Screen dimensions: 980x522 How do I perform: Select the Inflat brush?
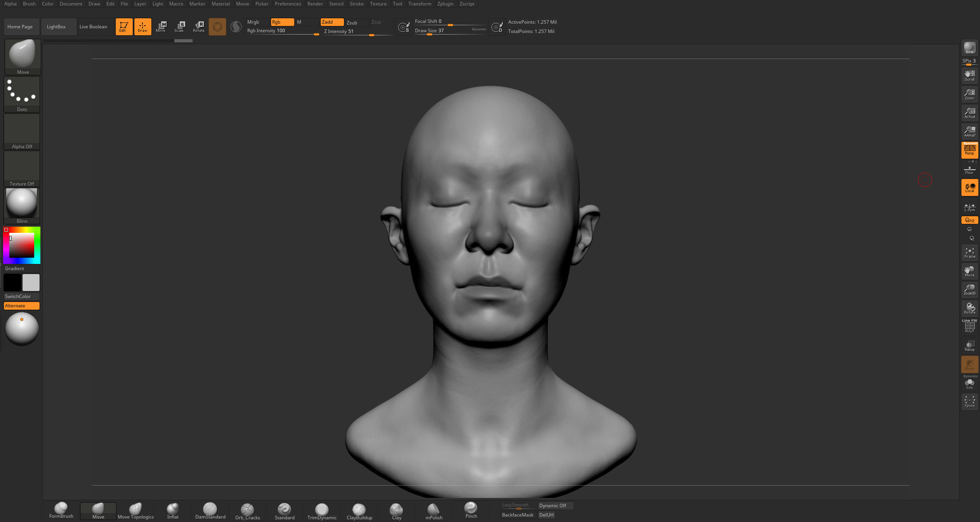[173, 510]
